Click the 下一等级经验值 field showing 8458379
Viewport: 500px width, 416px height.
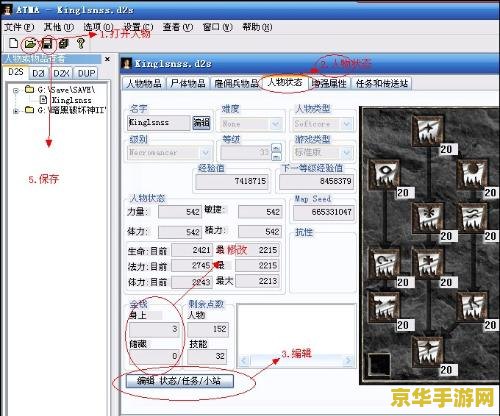(x=316, y=182)
